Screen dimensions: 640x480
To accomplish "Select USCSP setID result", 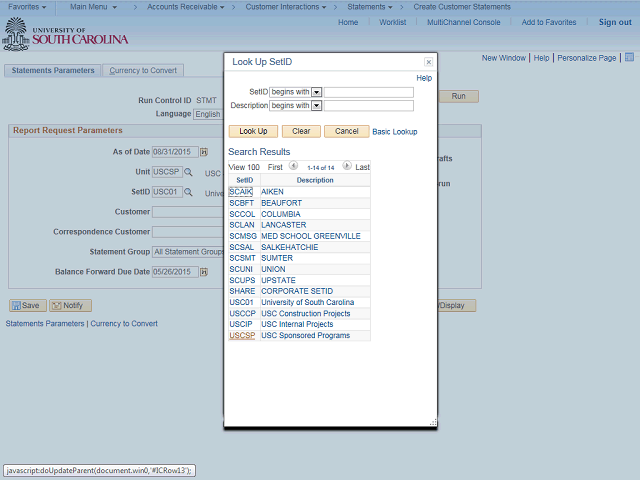I will (242, 336).
